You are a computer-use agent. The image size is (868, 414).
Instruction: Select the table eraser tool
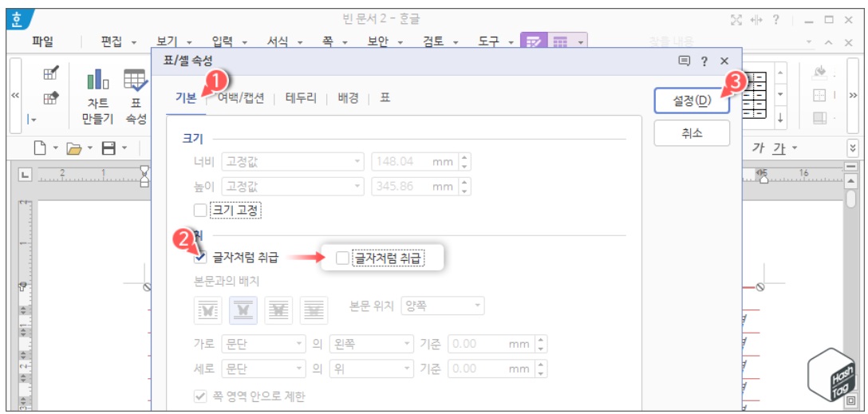(x=52, y=99)
